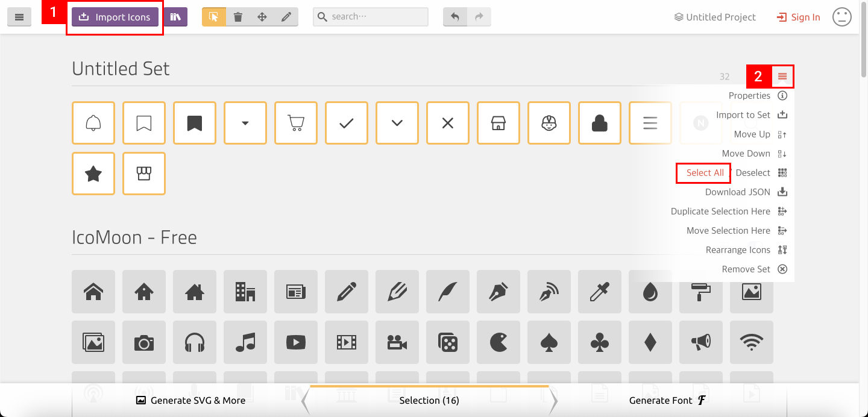Deselect the bell icon
This screenshot has height=417, width=868.
click(93, 123)
